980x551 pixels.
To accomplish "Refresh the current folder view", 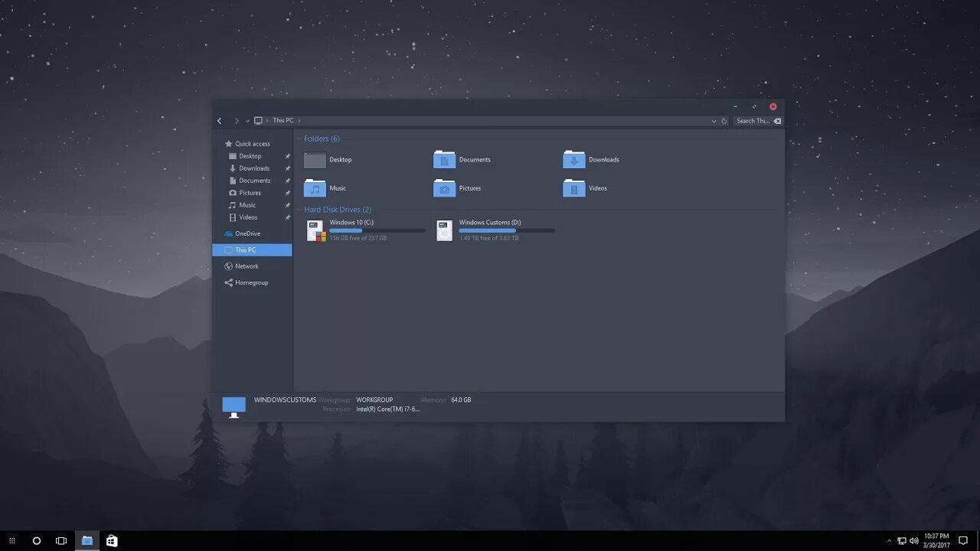I will pos(724,121).
